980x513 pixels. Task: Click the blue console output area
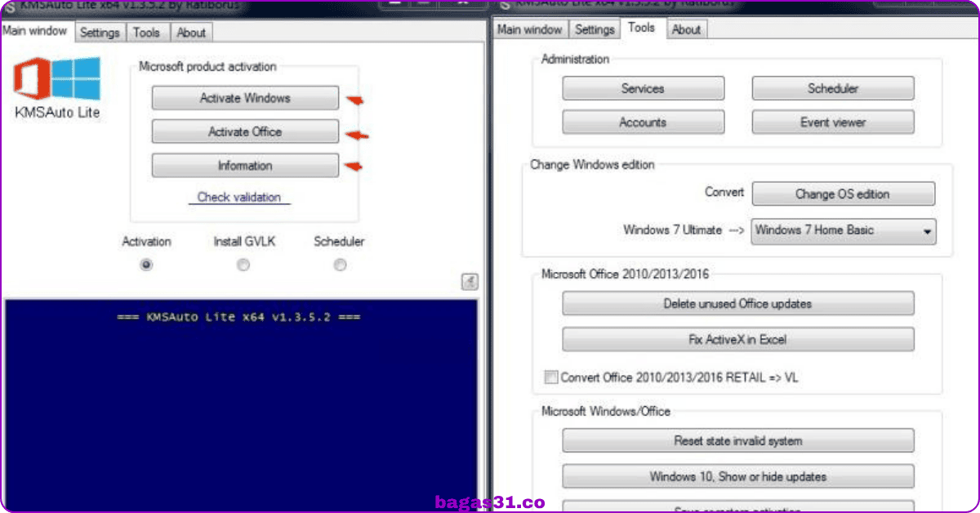tap(241, 405)
